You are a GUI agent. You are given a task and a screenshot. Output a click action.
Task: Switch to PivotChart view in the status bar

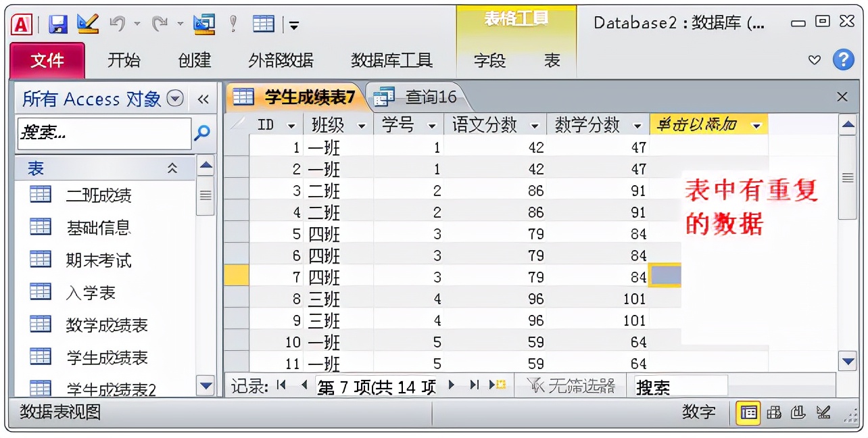pyautogui.click(x=799, y=412)
